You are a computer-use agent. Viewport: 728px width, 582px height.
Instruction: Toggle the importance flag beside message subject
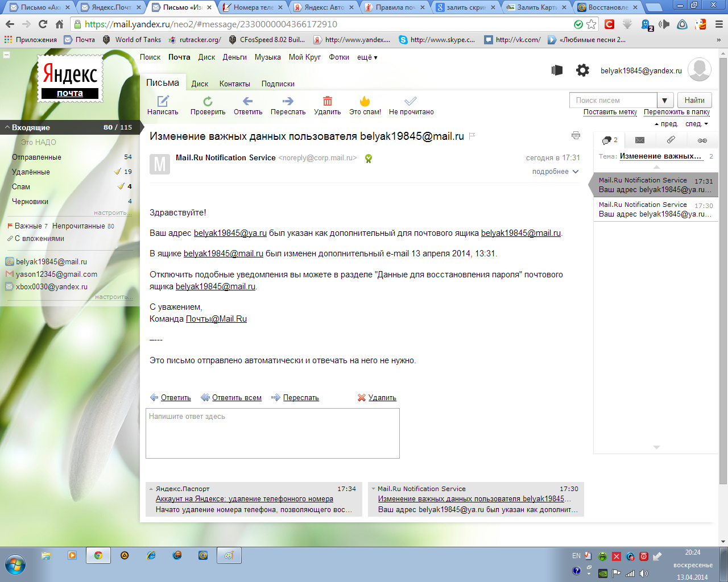[x=472, y=136]
